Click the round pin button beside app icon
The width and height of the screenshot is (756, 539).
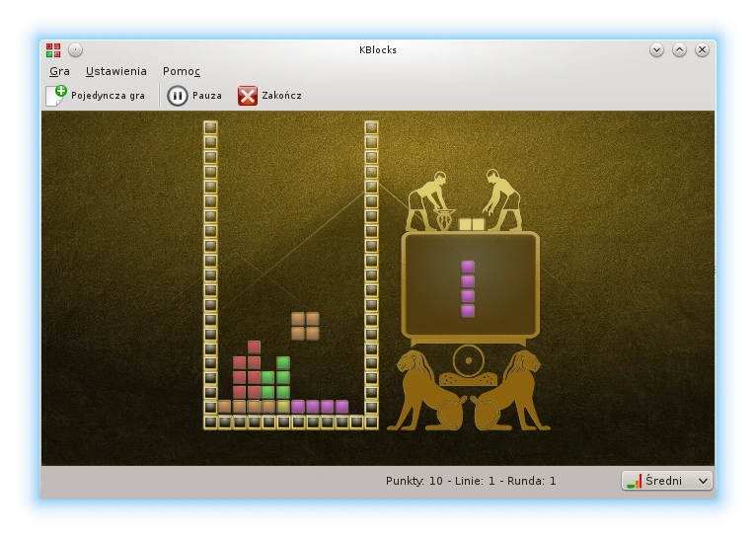coord(76,49)
